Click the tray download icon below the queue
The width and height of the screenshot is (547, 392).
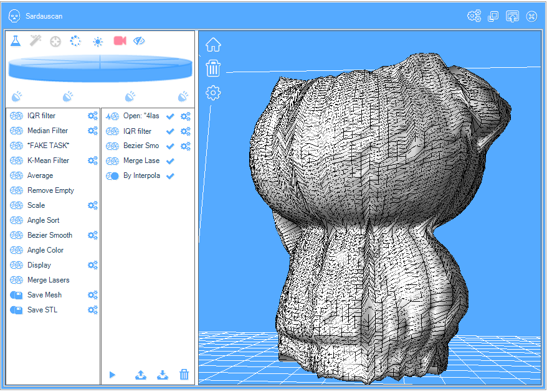tap(162, 375)
